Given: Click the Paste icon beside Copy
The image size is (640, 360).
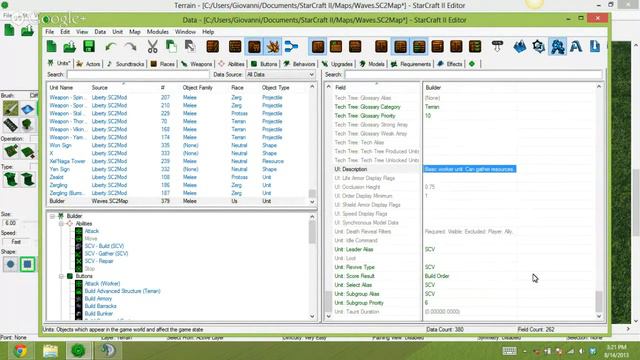Looking at the screenshot, I should click(x=190, y=47).
